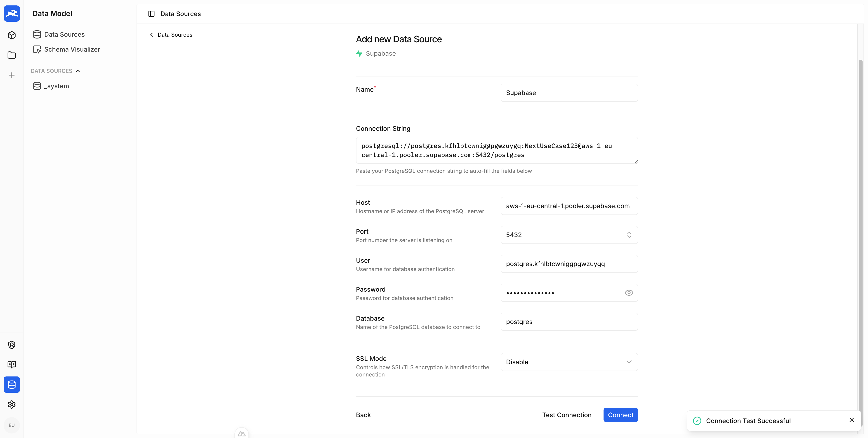The height and width of the screenshot is (438, 868).
Task: Show password with the eye icon
Action: tap(629, 293)
